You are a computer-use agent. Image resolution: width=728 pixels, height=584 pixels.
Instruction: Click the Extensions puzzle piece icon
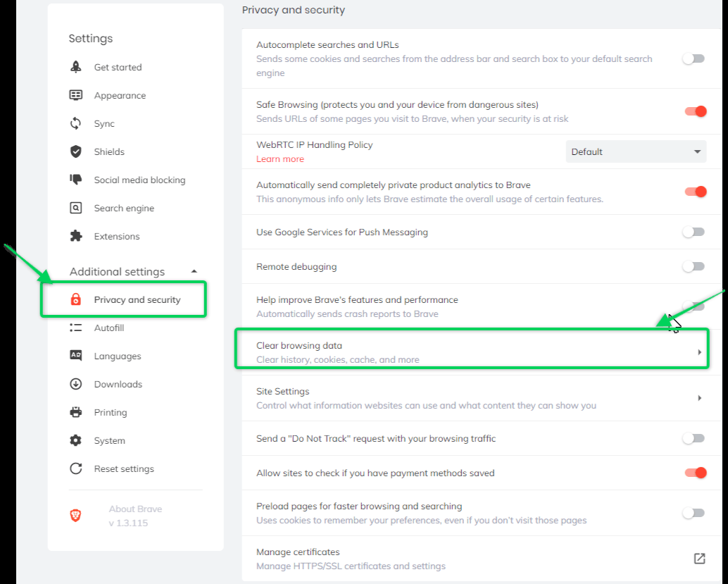pyautogui.click(x=75, y=236)
